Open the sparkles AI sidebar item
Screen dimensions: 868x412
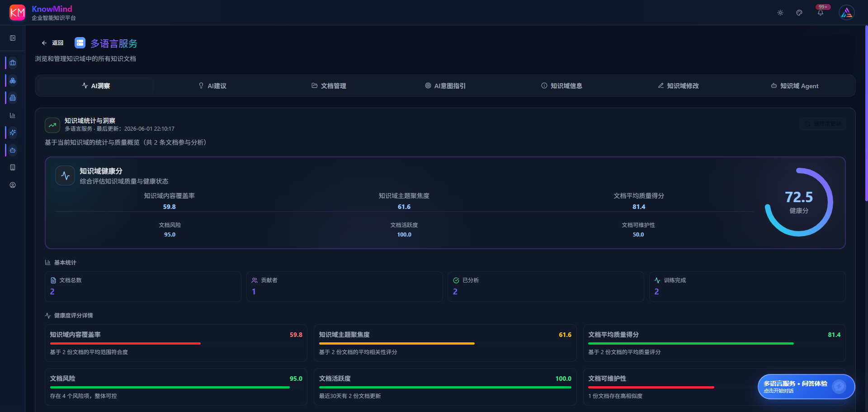tap(13, 133)
